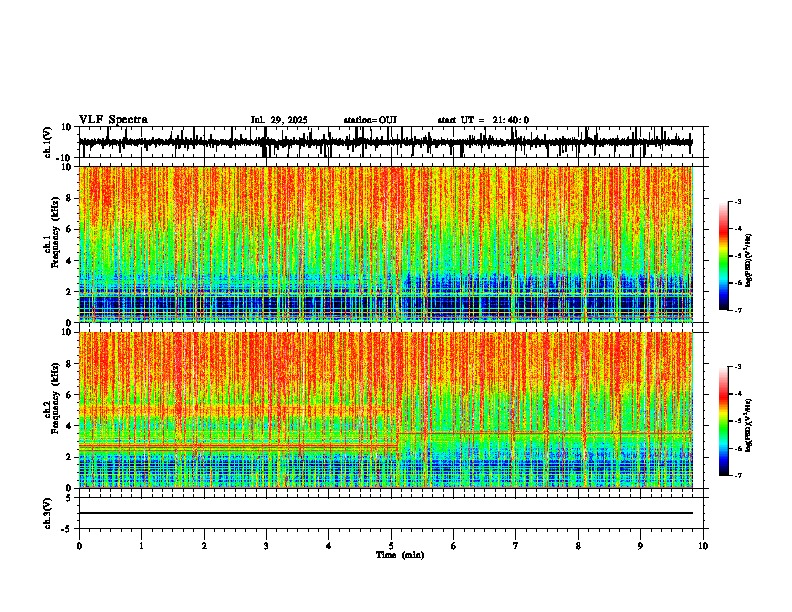Click the ch.1 voltage waveform trace panel
792x612 pixels.
391,142
